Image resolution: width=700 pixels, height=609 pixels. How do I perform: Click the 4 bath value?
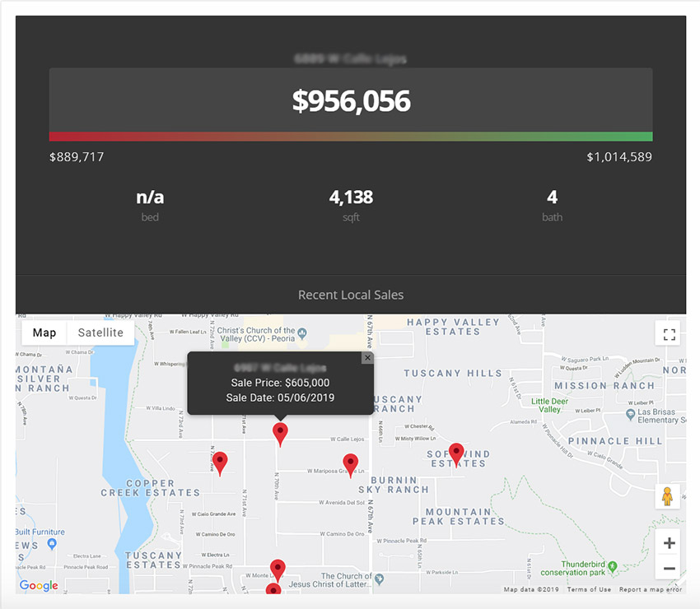(x=553, y=198)
